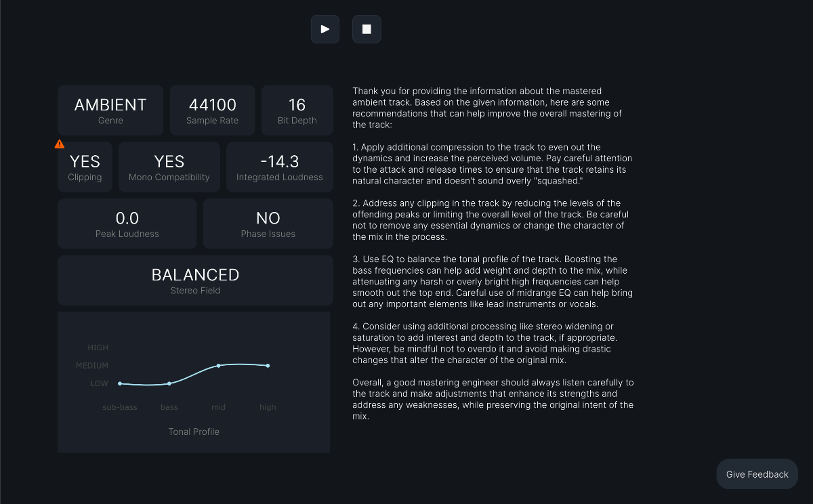Viewport: 813px width, 504px height.
Task: Click the mid data point on chart
Action: (x=218, y=366)
